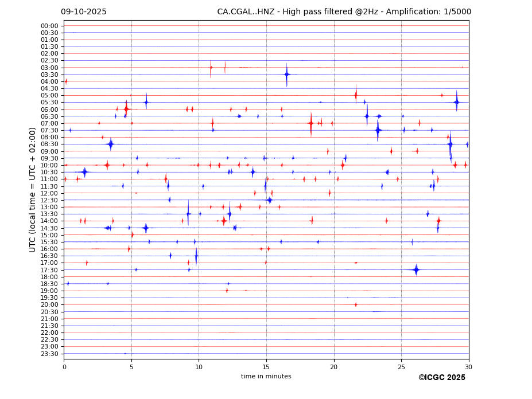This screenshot has height=399, width=532.
Task: Pick the blue event on 08:30 trace near minute 3
Action: pyautogui.click(x=111, y=144)
